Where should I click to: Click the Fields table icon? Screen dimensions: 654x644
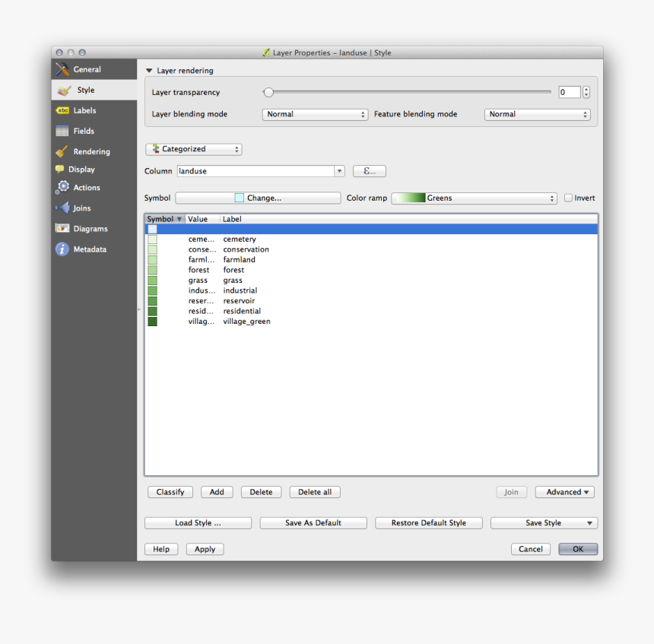[62, 131]
